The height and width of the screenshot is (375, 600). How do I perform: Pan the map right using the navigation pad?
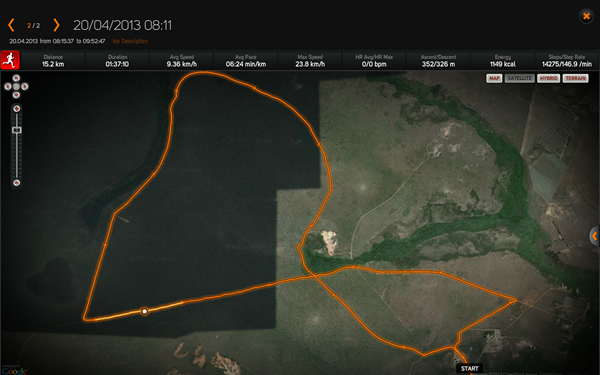coord(25,86)
